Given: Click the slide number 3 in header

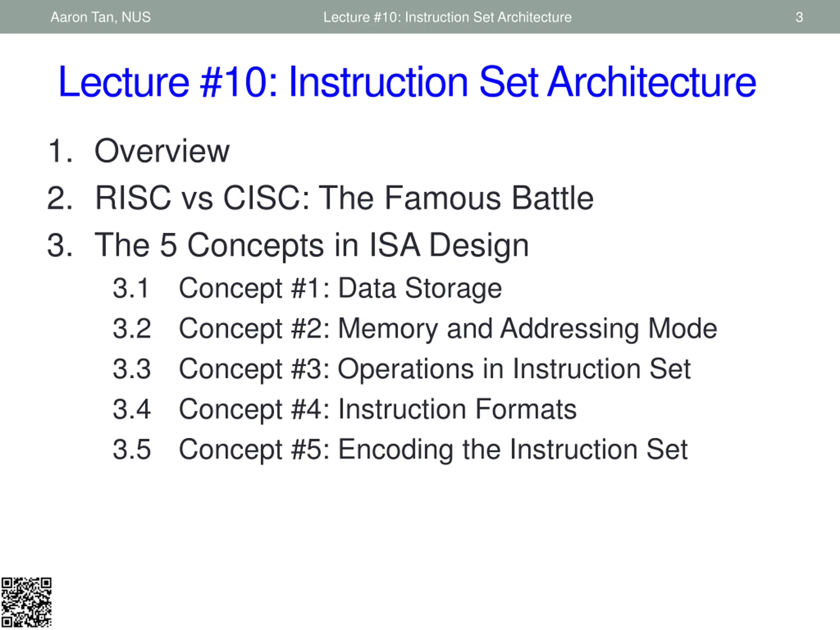Looking at the screenshot, I should coord(799,17).
